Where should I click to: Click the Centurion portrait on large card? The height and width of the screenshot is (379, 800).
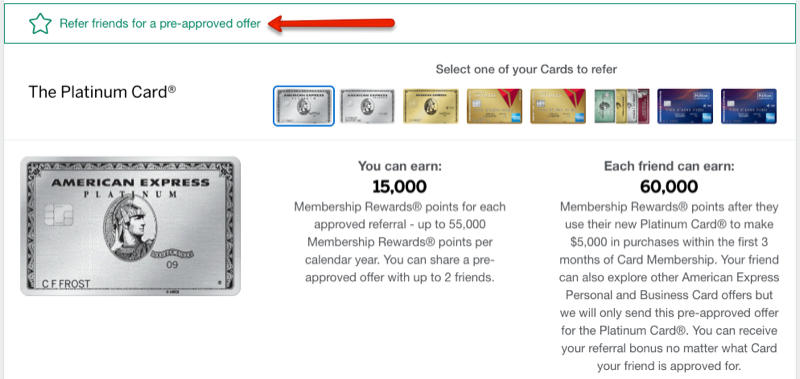tap(132, 228)
